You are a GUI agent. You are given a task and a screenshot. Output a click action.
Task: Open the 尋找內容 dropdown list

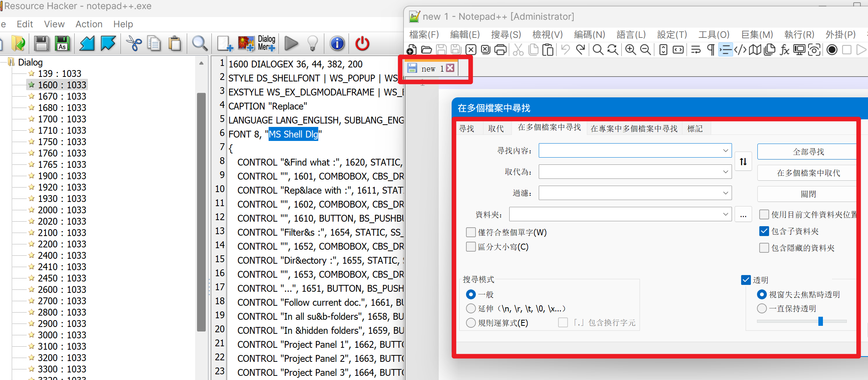click(x=726, y=150)
